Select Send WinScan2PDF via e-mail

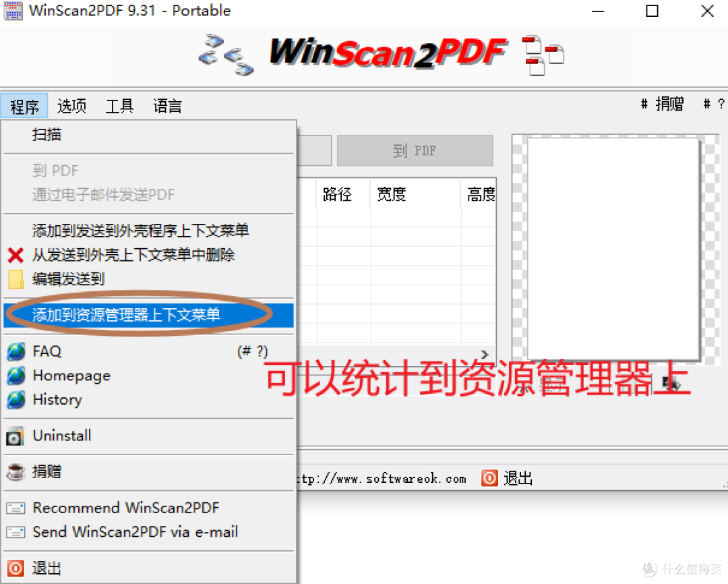pos(148,532)
